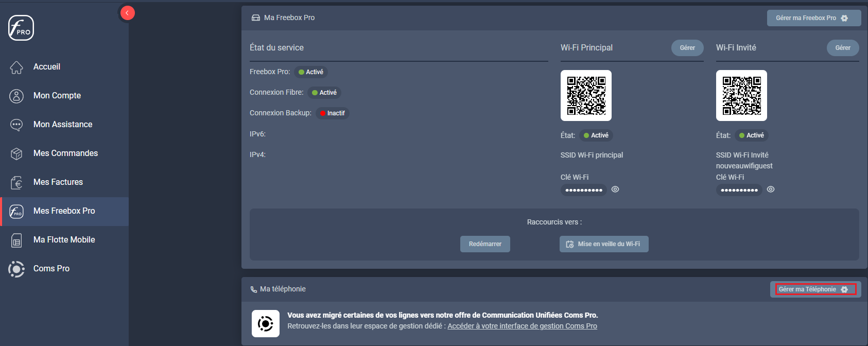Click Freebox Pro Activé status badge
This screenshot has height=346, width=868.
311,72
